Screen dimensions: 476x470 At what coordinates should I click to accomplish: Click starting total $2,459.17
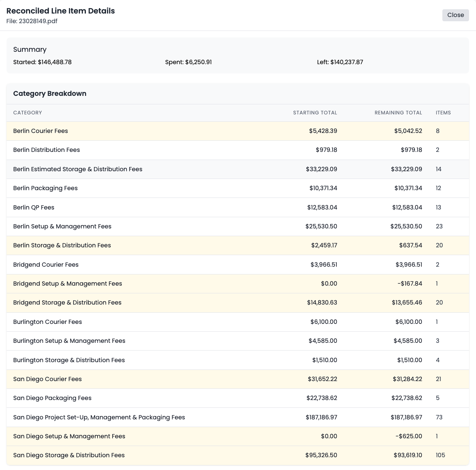324,245
